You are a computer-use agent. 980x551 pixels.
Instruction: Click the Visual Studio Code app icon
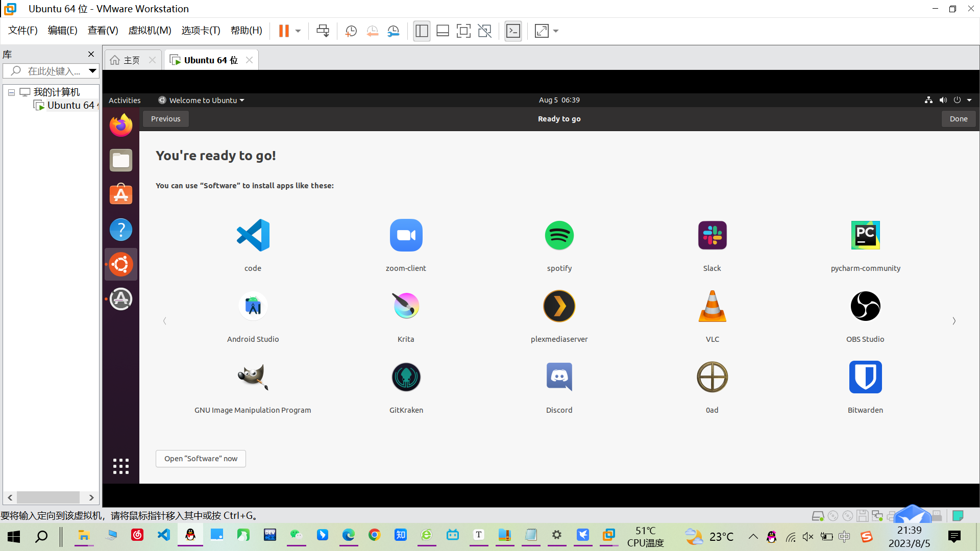(x=253, y=235)
